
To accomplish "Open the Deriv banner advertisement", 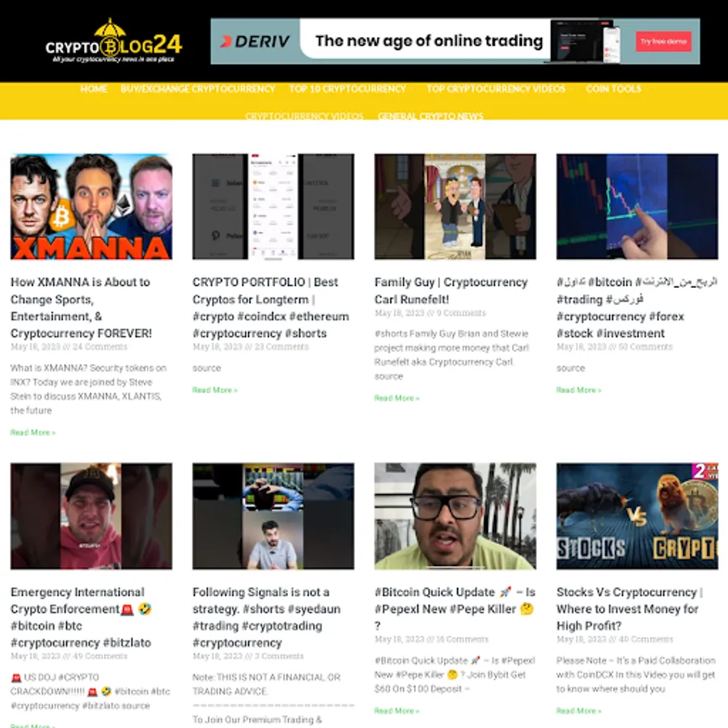I will pos(455,41).
